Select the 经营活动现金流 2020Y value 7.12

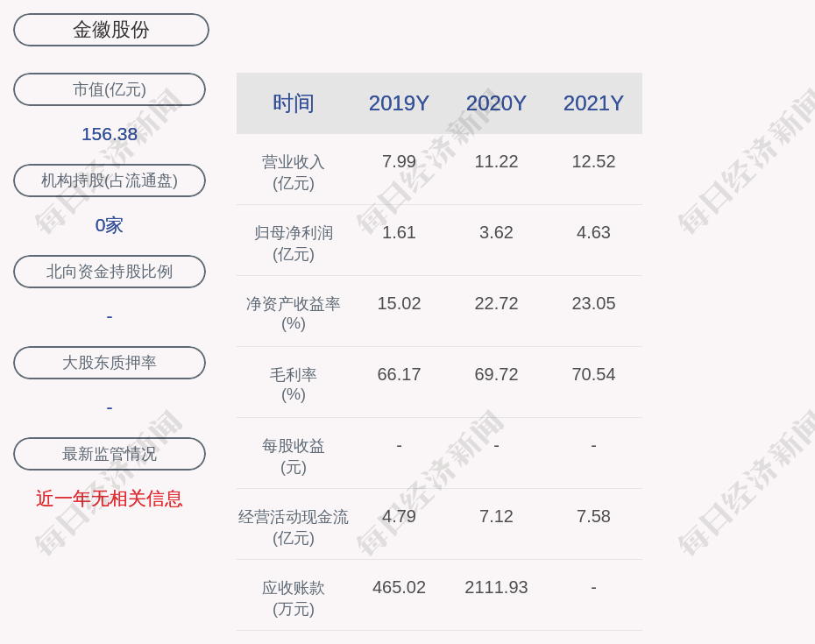pyautogui.click(x=496, y=516)
